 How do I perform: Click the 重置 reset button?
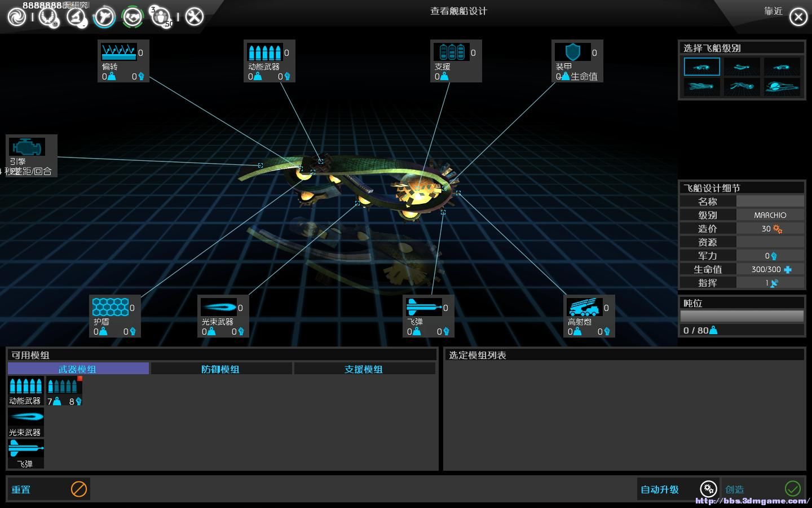pyautogui.click(x=48, y=489)
